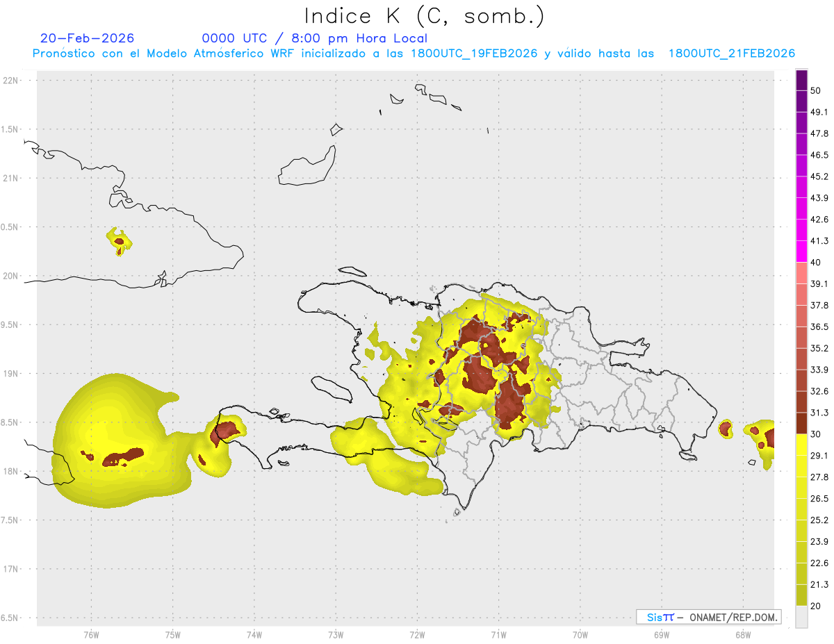Click the '0000 UTC / 8:00 pm Hora Local' text

(315, 38)
